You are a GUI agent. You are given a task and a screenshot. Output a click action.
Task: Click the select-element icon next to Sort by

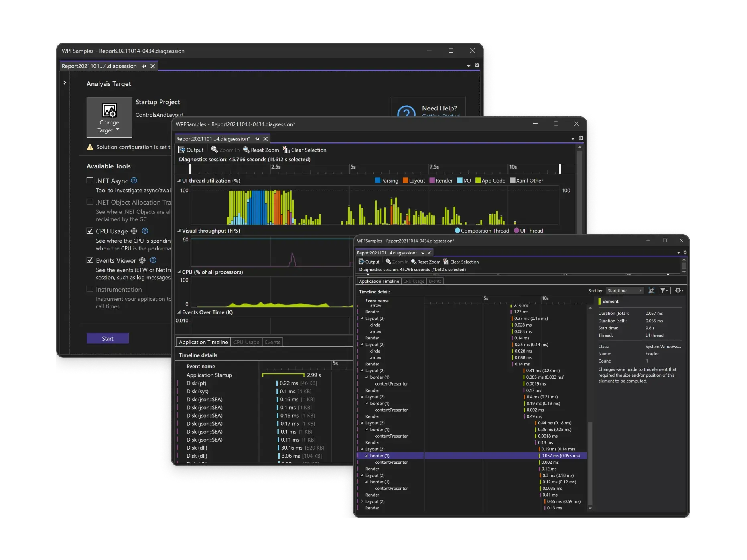coord(652,290)
